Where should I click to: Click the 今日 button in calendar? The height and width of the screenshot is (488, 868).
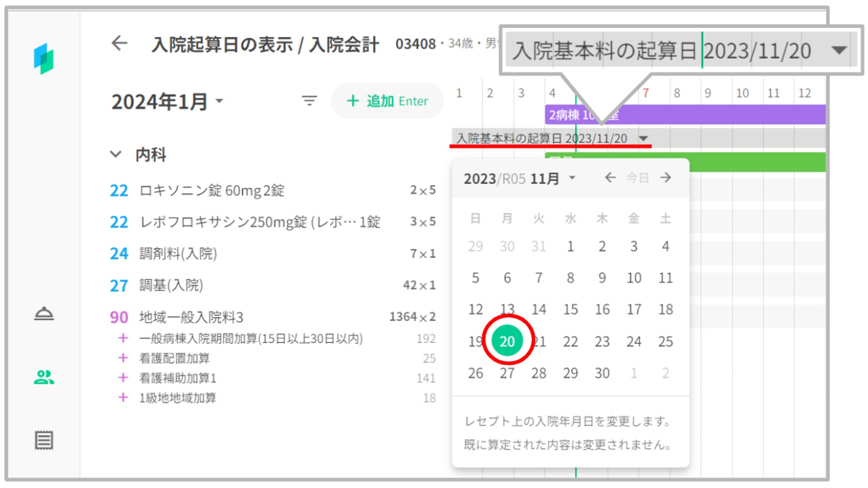tap(638, 178)
